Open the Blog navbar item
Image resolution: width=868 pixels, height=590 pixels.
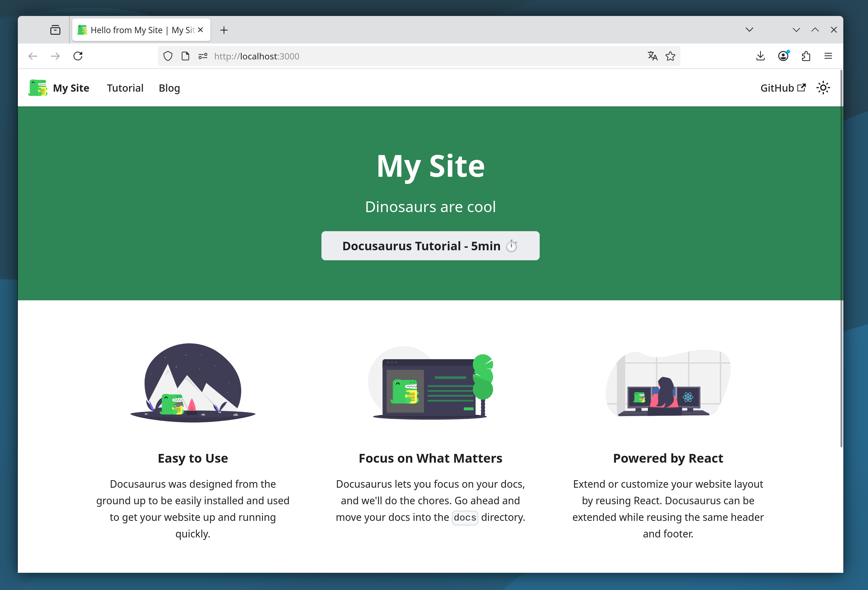(169, 88)
